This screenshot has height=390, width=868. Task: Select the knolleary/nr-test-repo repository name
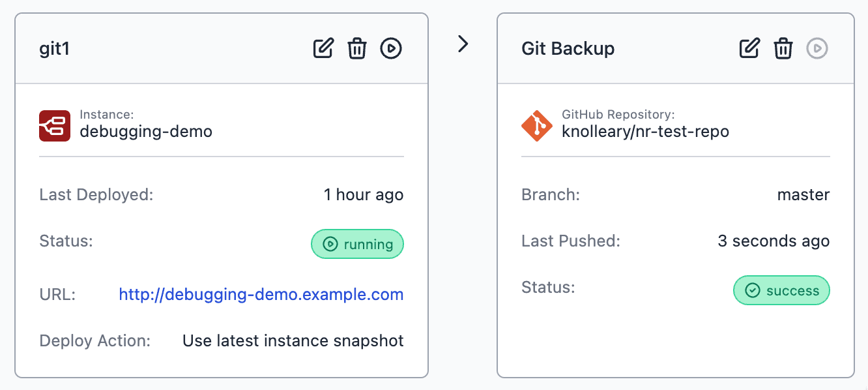tap(645, 132)
